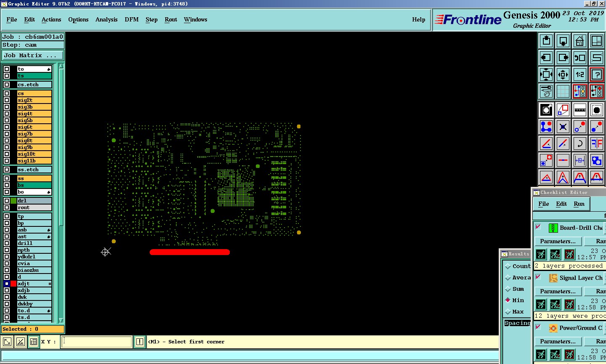Click the pan right arrow icon

click(x=563, y=58)
